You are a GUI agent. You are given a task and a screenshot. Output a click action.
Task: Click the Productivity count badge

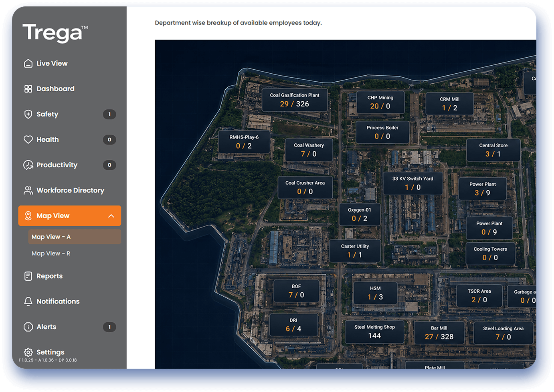point(109,165)
